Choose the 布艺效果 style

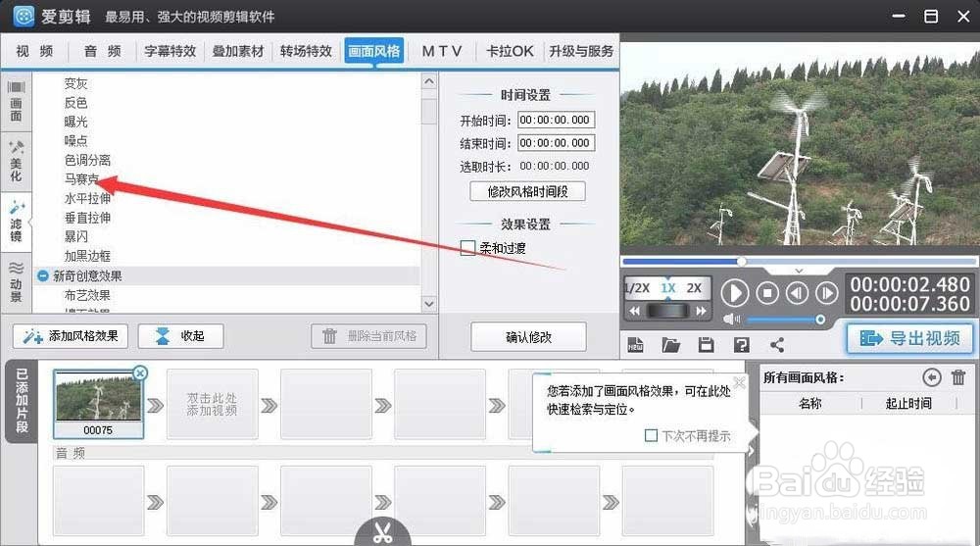(x=87, y=295)
